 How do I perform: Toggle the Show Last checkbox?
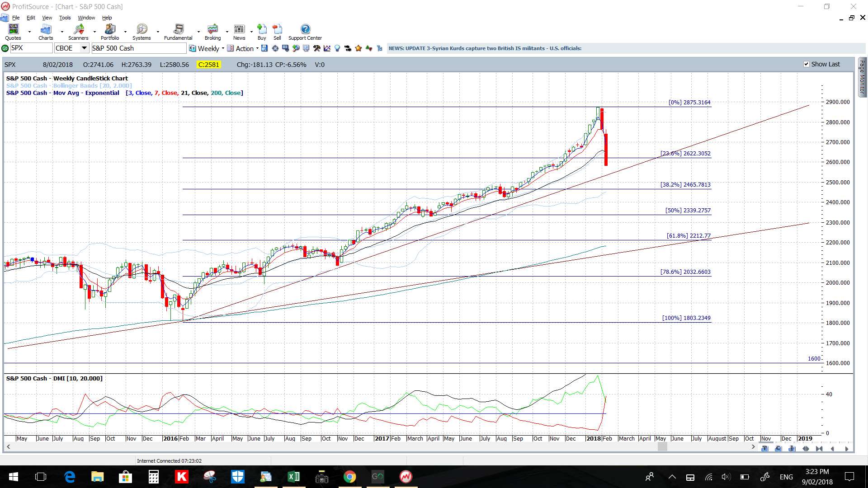806,64
